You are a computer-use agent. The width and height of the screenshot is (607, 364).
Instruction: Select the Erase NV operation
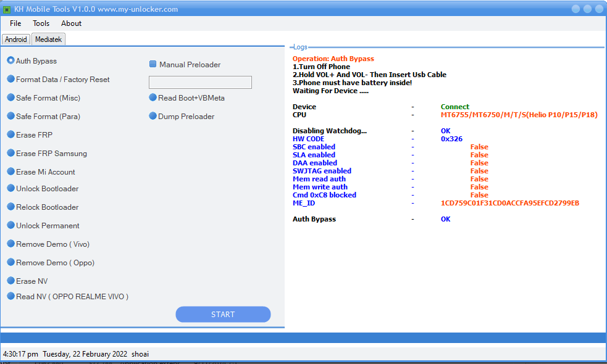point(10,281)
